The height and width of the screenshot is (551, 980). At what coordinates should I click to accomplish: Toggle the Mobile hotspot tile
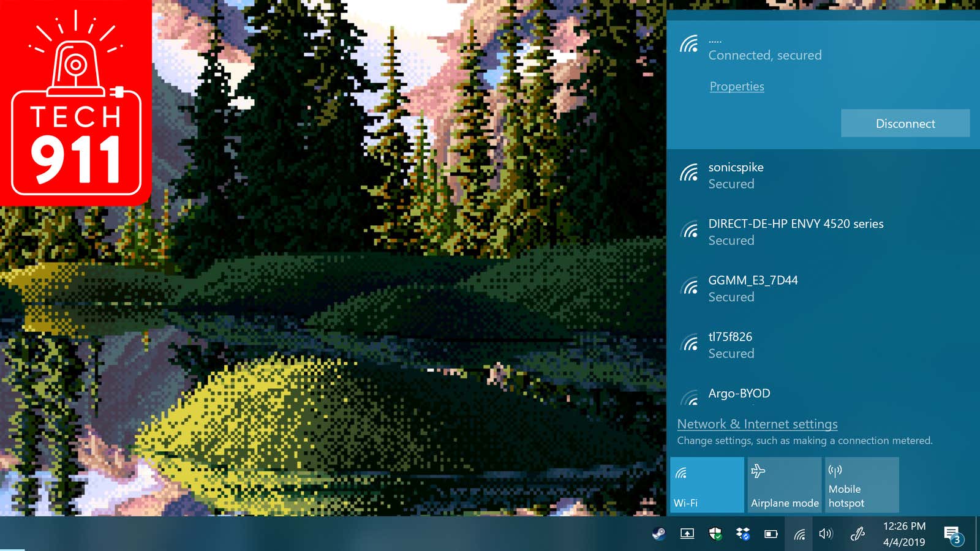click(x=862, y=485)
